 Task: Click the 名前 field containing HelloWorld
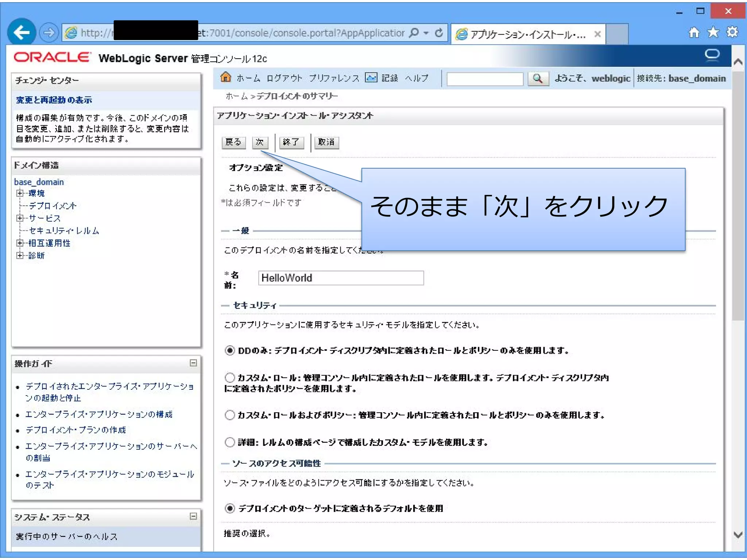click(341, 278)
